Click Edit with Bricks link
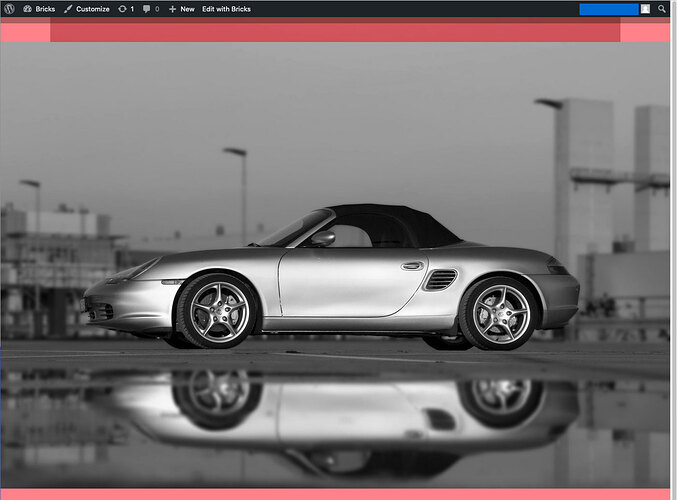 [x=226, y=9]
